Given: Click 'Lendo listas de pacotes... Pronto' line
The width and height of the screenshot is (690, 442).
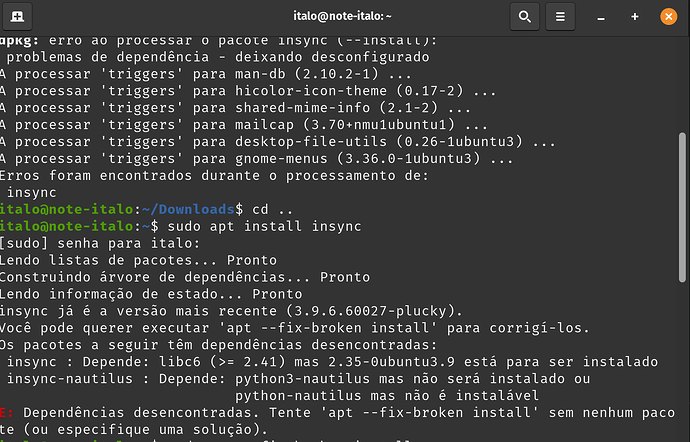Looking at the screenshot, I should 138,260.
